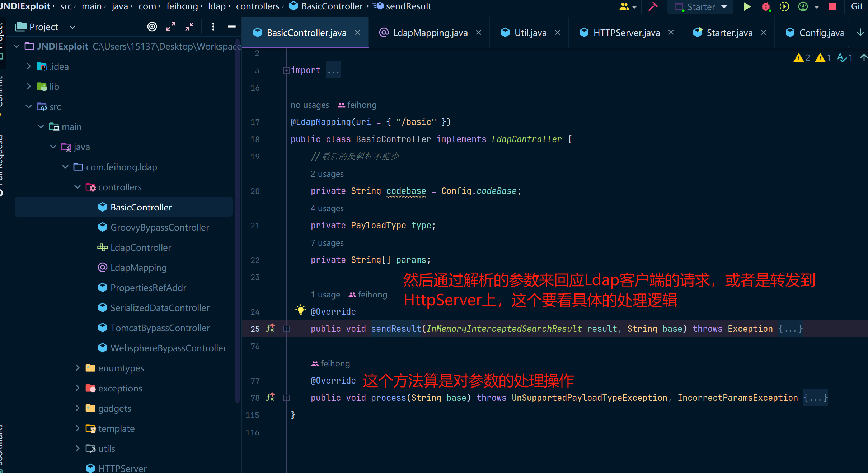
Task: Open the typo indicator showing 1
Action: (x=845, y=58)
